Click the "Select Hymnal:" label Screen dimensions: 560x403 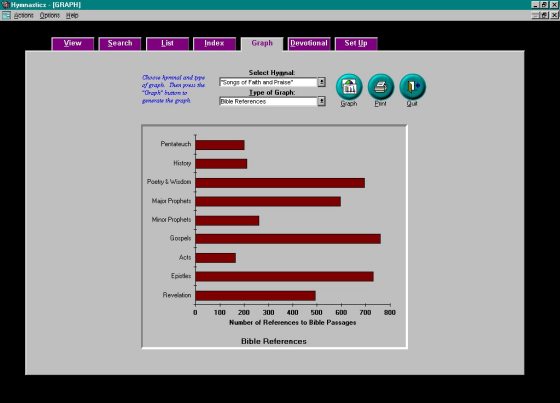272,73
